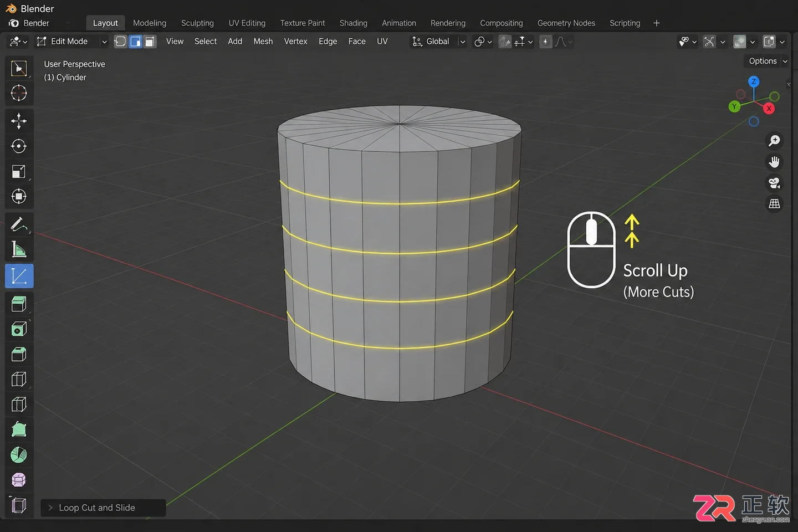Select the Annotate pencil tool

19,224
